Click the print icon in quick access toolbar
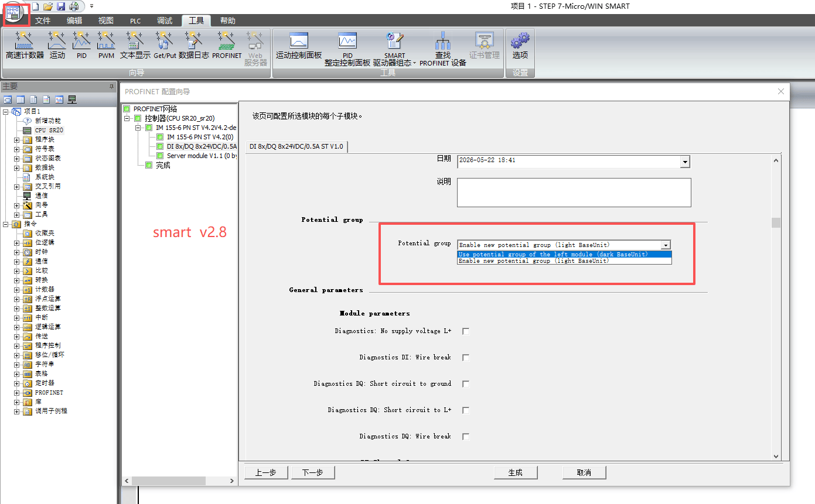Image resolution: width=815 pixels, height=504 pixels. [74, 6]
